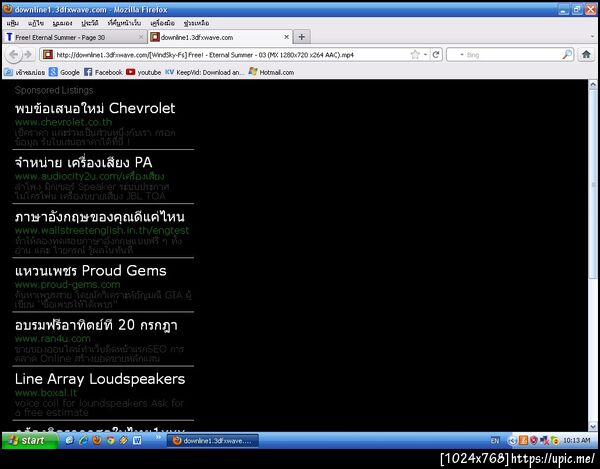600x469 pixels.
Task: Open a new tab with the plus button
Action: click(x=302, y=37)
